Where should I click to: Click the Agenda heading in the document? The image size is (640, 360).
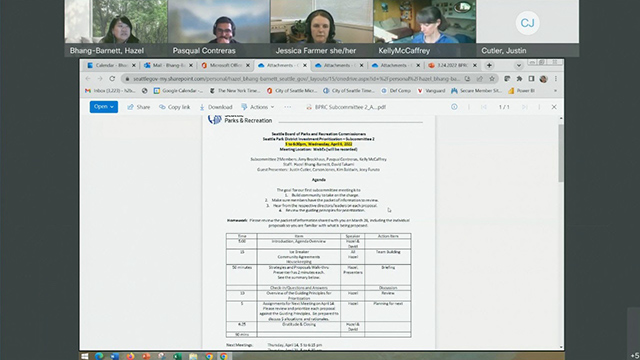(319, 180)
